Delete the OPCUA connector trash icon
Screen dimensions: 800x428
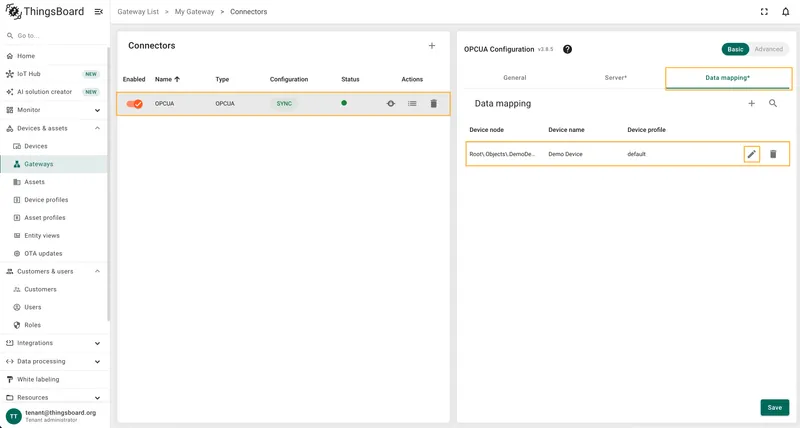point(434,104)
